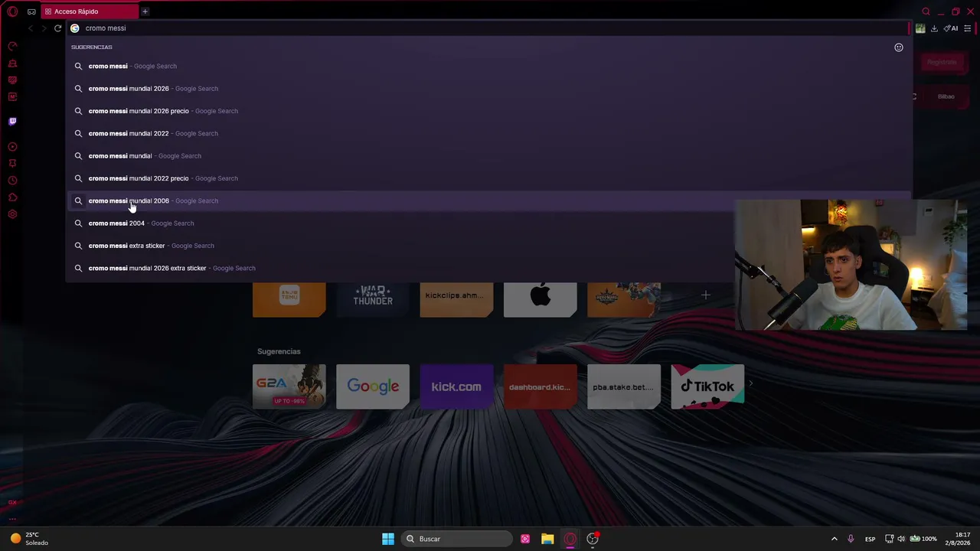
Task: Open Settings gear icon in sidebar
Action: (12, 214)
